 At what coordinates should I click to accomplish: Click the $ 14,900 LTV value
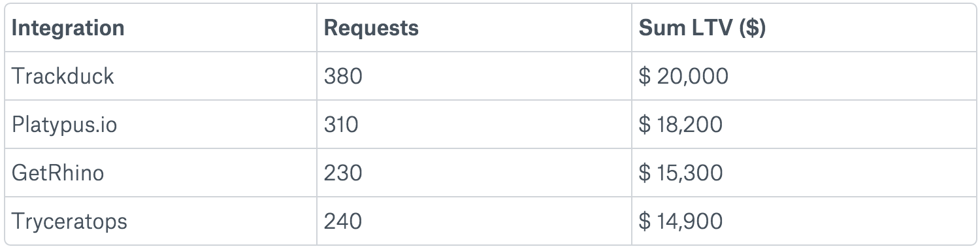tap(680, 222)
